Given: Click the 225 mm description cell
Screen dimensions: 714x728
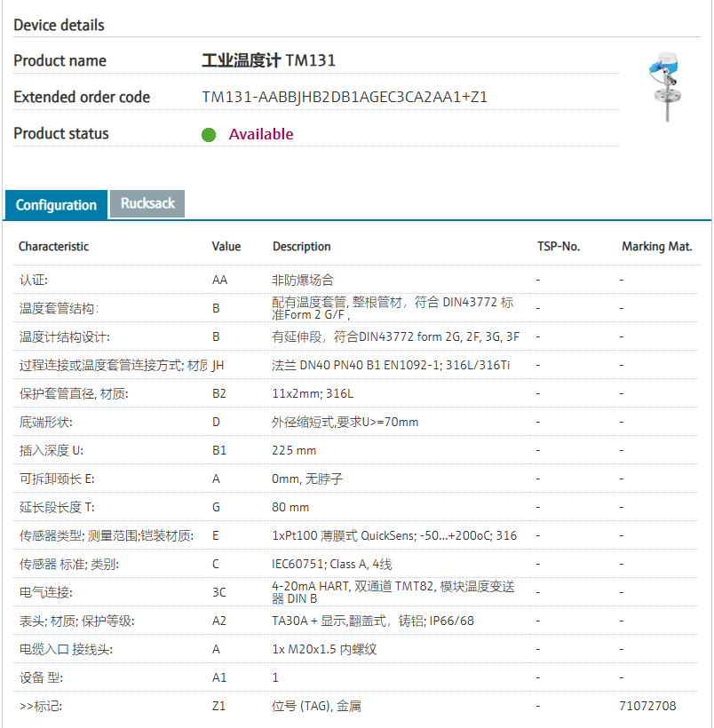Looking at the screenshot, I should tap(294, 450).
